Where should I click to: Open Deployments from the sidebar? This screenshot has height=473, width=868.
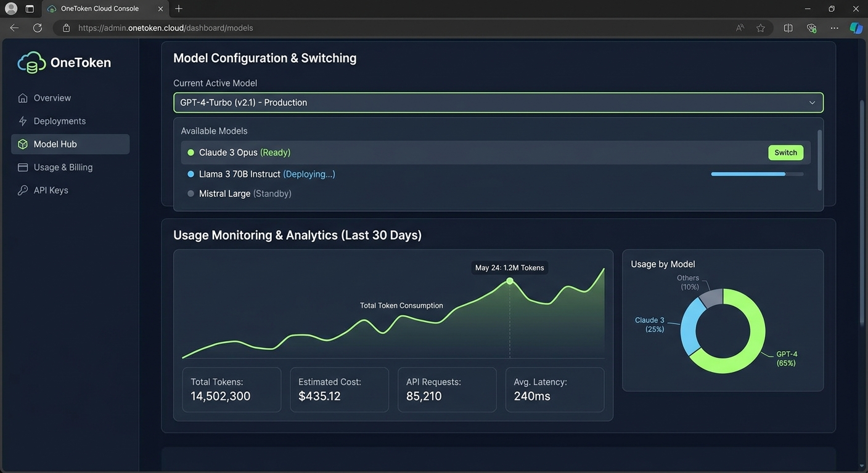(70, 121)
